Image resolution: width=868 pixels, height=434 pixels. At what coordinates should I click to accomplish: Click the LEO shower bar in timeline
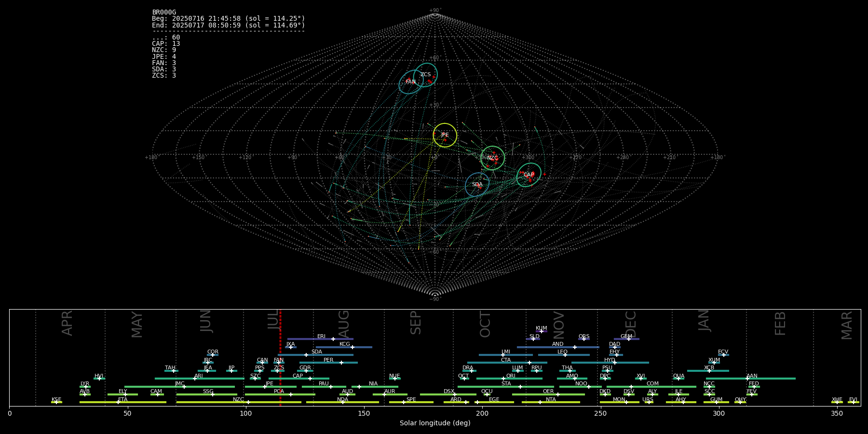564,355
